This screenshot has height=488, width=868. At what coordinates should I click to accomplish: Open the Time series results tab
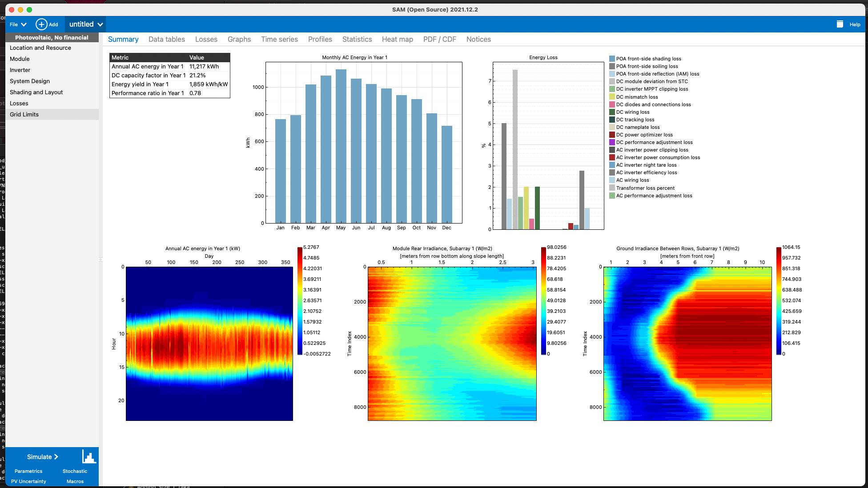click(279, 39)
